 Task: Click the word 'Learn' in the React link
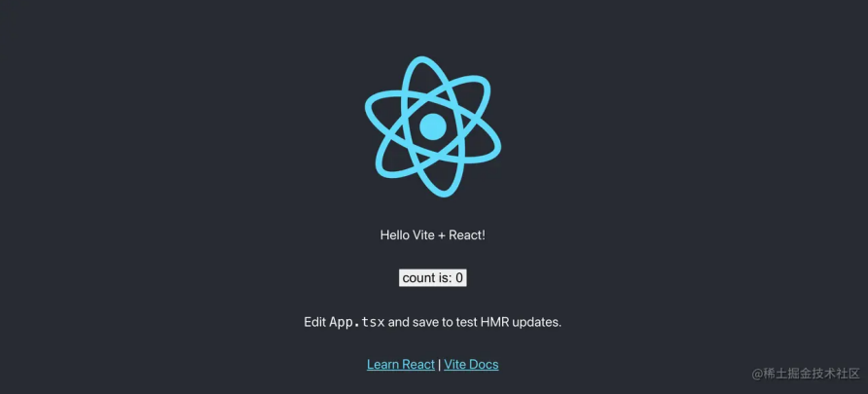(382, 365)
